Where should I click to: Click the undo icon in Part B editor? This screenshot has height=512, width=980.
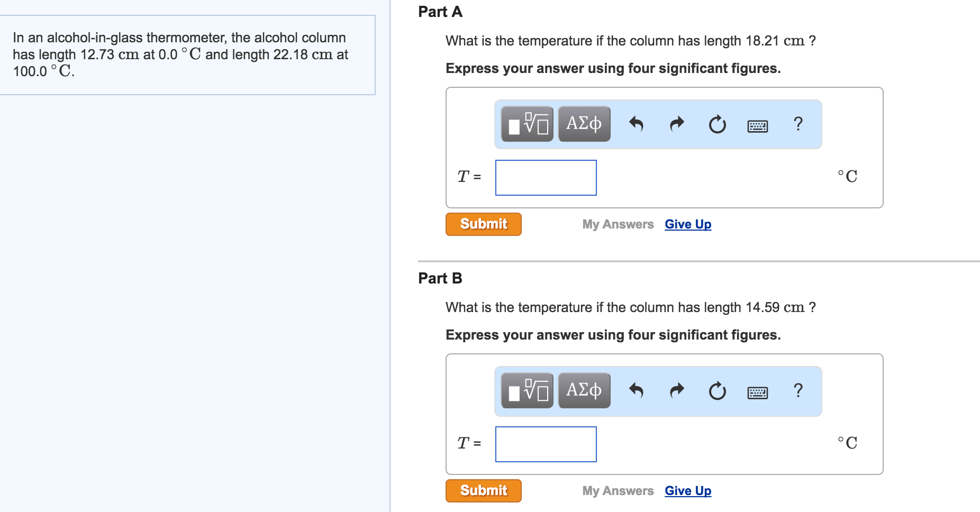point(637,390)
